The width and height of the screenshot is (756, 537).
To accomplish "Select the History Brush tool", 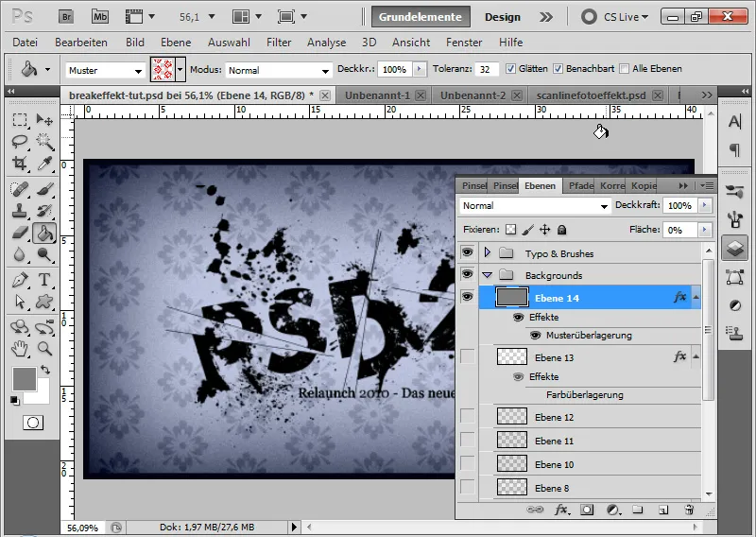I will [x=44, y=211].
